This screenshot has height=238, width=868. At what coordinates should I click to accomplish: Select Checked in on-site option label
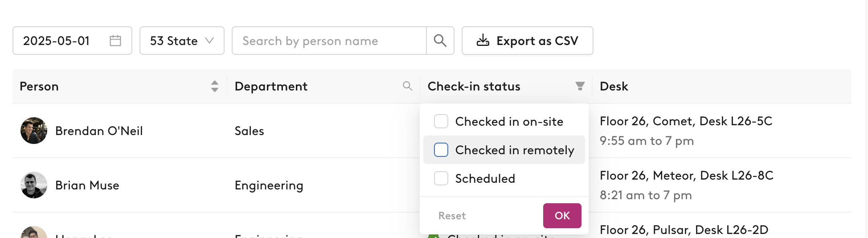click(509, 121)
